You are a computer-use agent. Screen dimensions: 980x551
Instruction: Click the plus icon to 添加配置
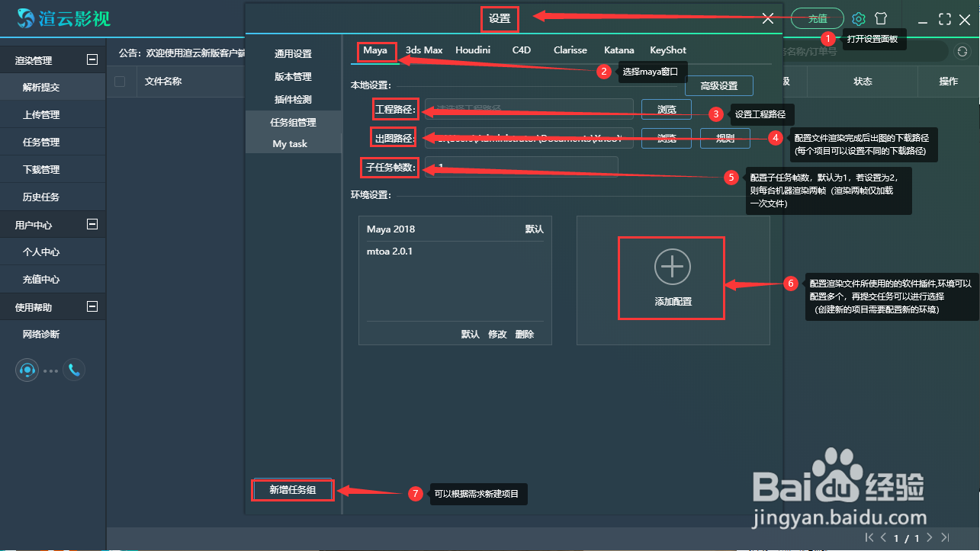[x=672, y=267]
